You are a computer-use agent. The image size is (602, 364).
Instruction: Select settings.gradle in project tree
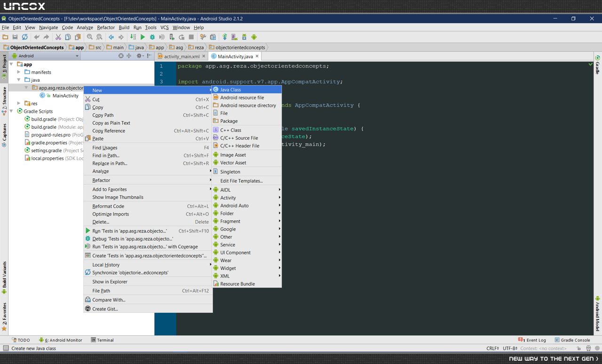click(x=46, y=151)
